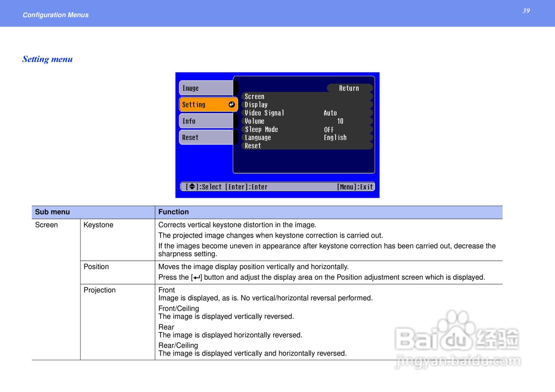555x392 pixels.
Task: Click the Auto value of Video Signal
Action: 330,113
